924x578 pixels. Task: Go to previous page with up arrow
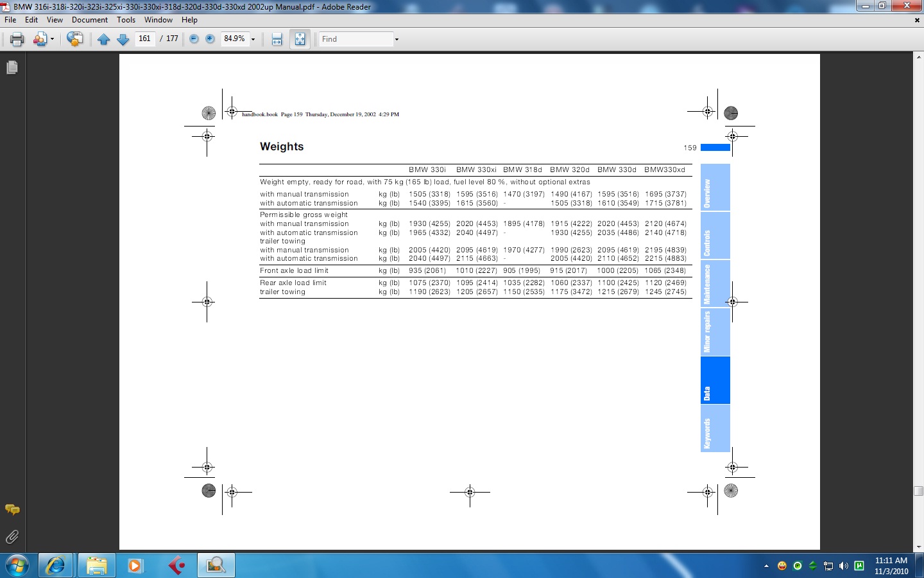click(104, 39)
